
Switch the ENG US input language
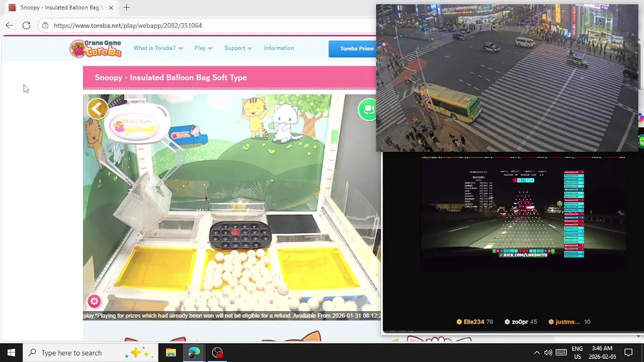[577, 352]
